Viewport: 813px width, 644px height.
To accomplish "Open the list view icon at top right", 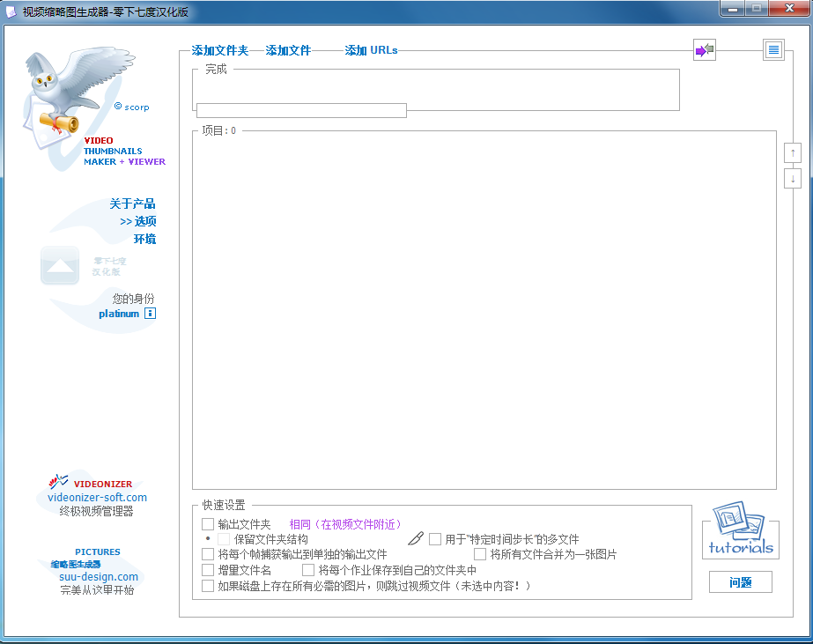I will 773,50.
